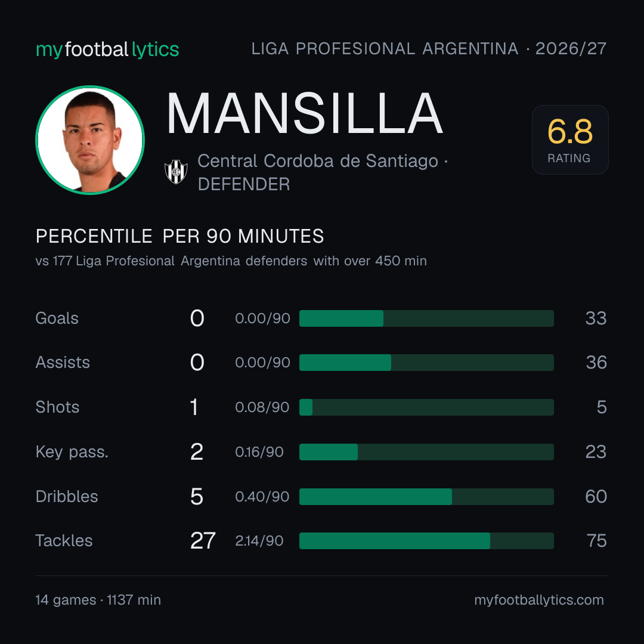Click the Goals percentile bar
644x644 pixels.
[426, 318]
